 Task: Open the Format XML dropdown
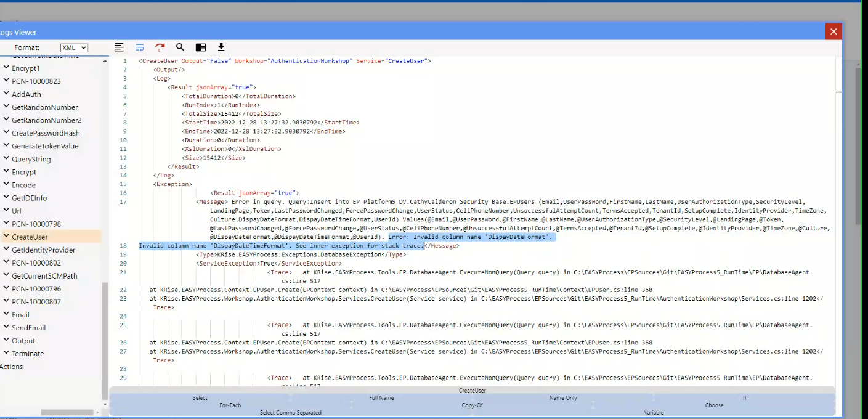click(x=74, y=47)
